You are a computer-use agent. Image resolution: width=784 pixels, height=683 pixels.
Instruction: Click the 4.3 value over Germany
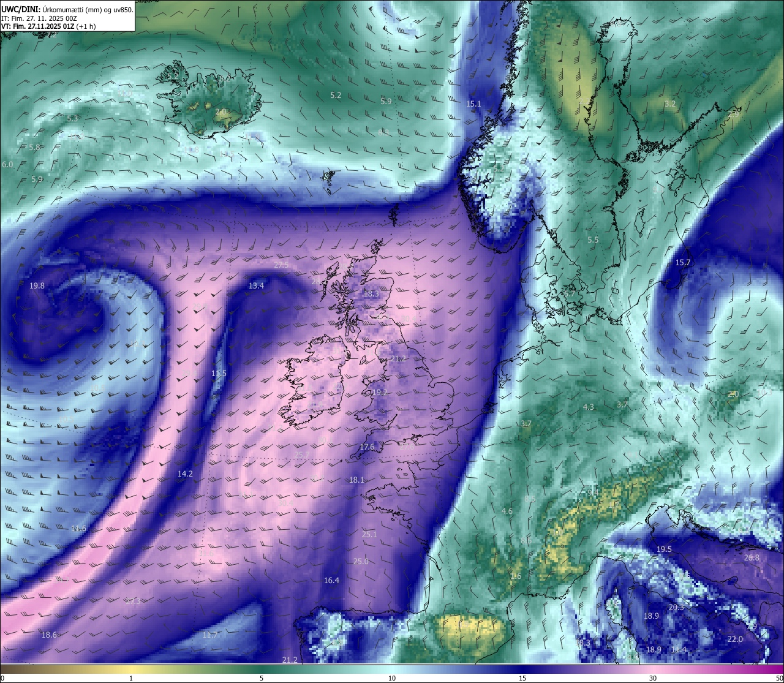[x=588, y=407]
